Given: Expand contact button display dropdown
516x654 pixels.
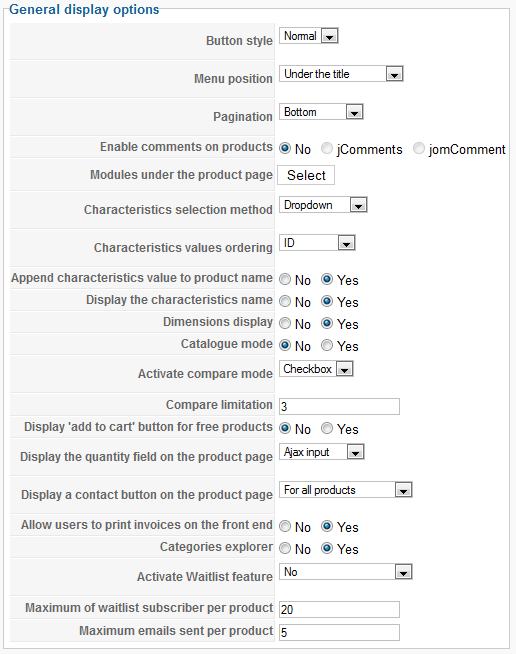Looking at the screenshot, I should (x=345, y=490).
